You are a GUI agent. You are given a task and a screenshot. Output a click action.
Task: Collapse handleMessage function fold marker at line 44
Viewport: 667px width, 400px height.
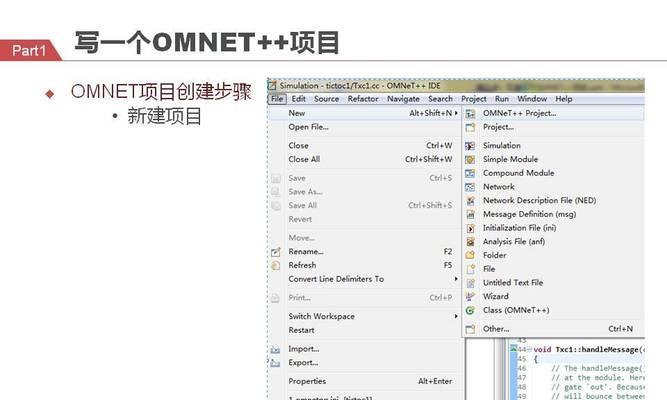[x=530, y=350]
